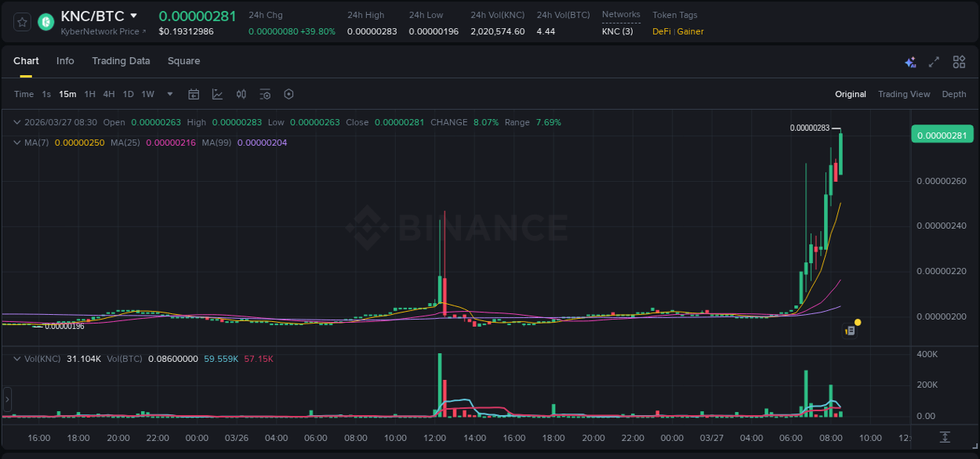
Task: Collapse the MA(7) indicator row
Action: coord(16,143)
